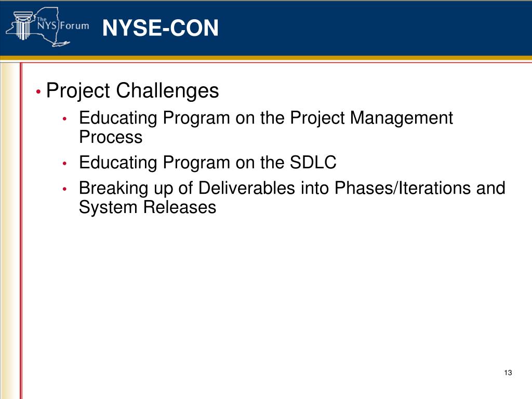Click the Project Challenges heading
The width and height of the screenshot is (532, 399).
tap(132, 90)
